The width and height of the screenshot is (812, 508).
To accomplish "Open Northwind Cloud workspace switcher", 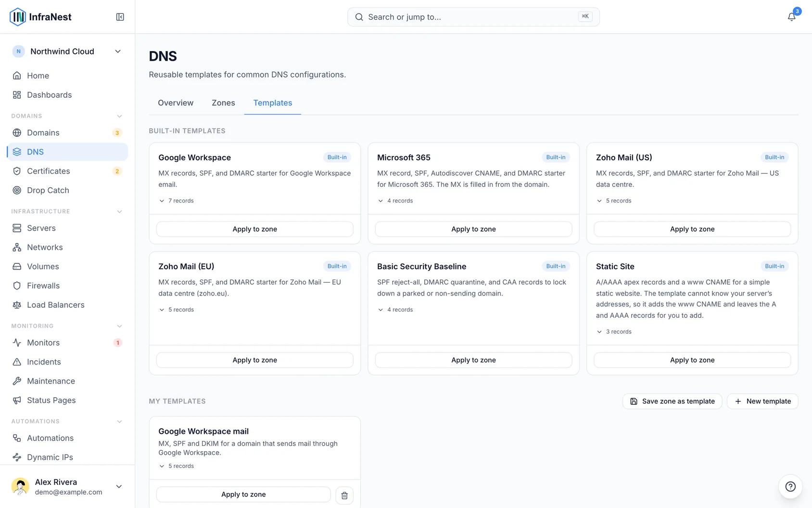I will (x=67, y=52).
